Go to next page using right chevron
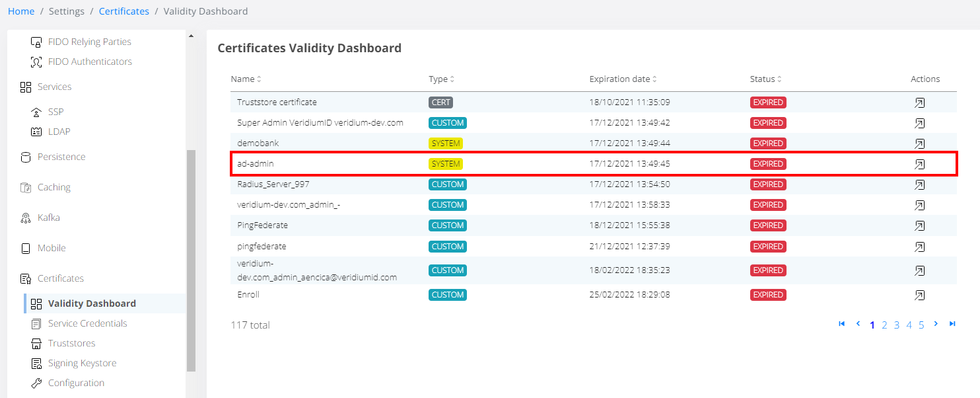Screen dimensions: 980x398 pyautogui.click(x=936, y=324)
